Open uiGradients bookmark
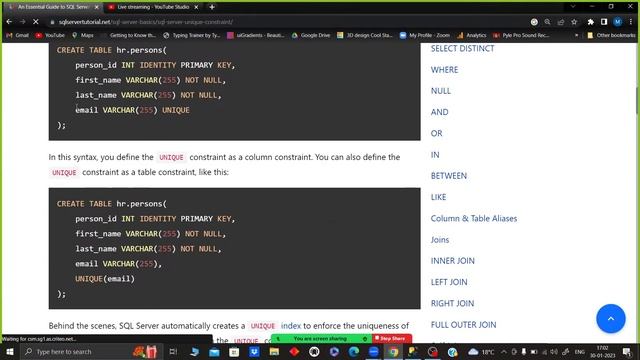The height and width of the screenshot is (360, 640). 256,36
